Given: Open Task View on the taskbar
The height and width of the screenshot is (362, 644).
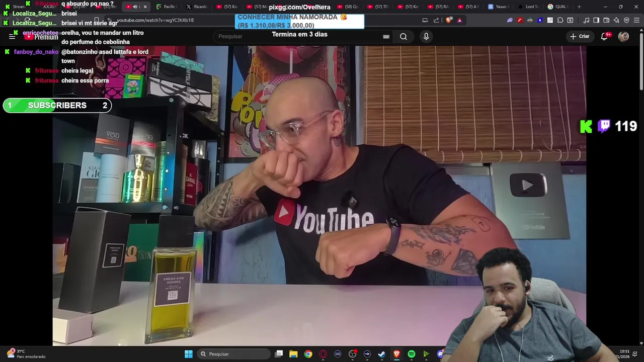Looking at the screenshot, I should tap(279, 354).
